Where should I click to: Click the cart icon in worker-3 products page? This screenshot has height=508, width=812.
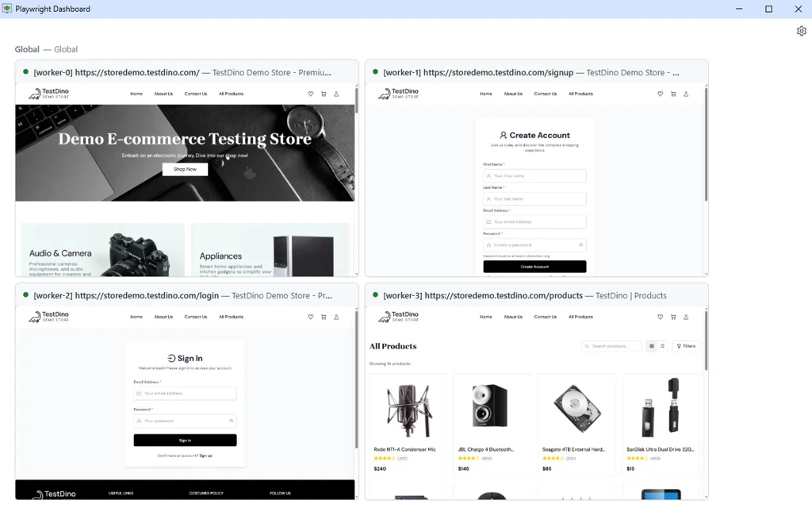(673, 317)
